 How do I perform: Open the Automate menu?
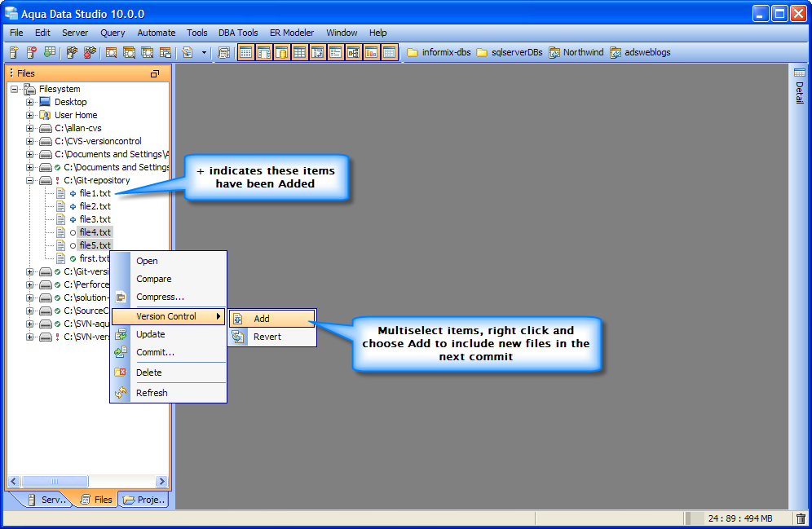(x=157, y=33)
